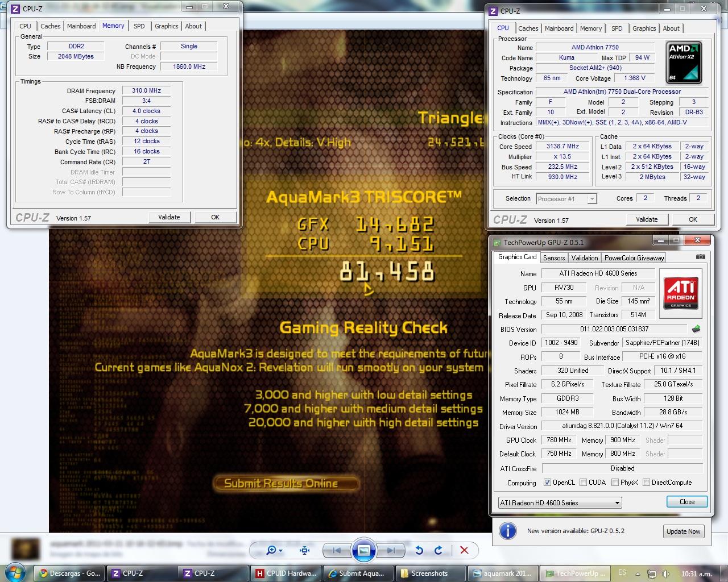Click the fit-to-window actual size icon

(x=304, y=550)
